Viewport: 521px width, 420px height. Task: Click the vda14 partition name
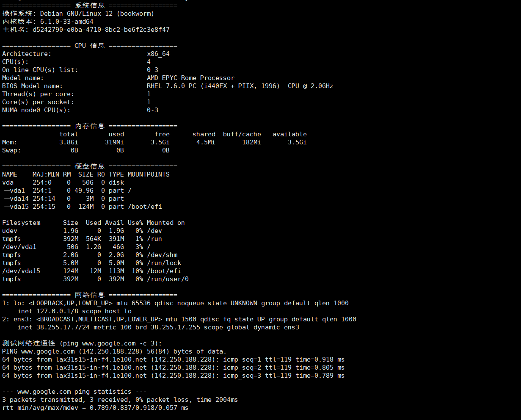click(19, 199)
